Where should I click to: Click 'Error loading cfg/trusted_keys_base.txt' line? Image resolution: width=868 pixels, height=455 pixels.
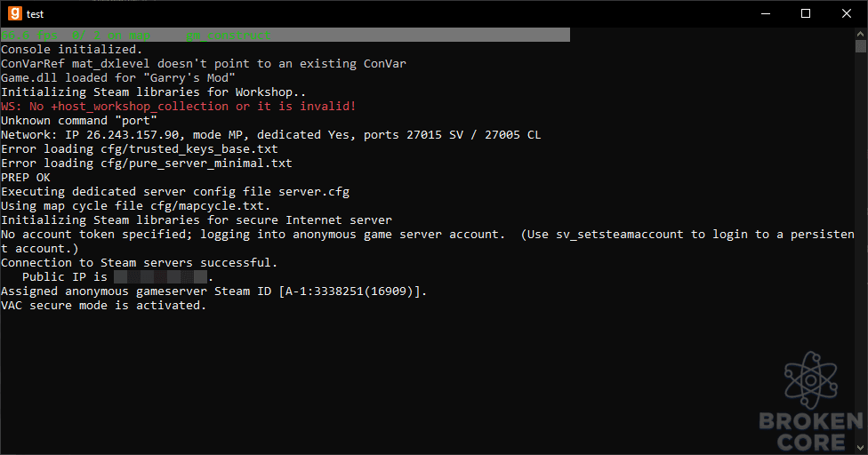click(140, 149)
